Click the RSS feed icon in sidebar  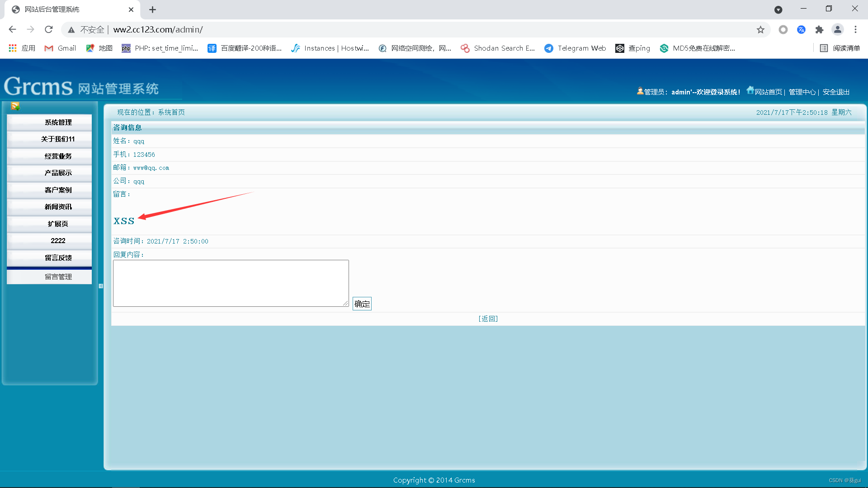pyautogui.click(x=15, y=106)
